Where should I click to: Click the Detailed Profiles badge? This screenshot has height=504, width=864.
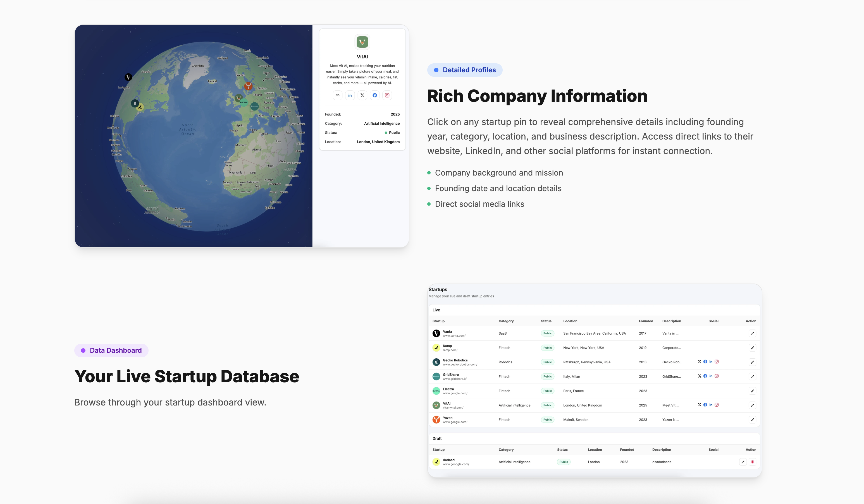pyautogui.click(x=465, y=70)
